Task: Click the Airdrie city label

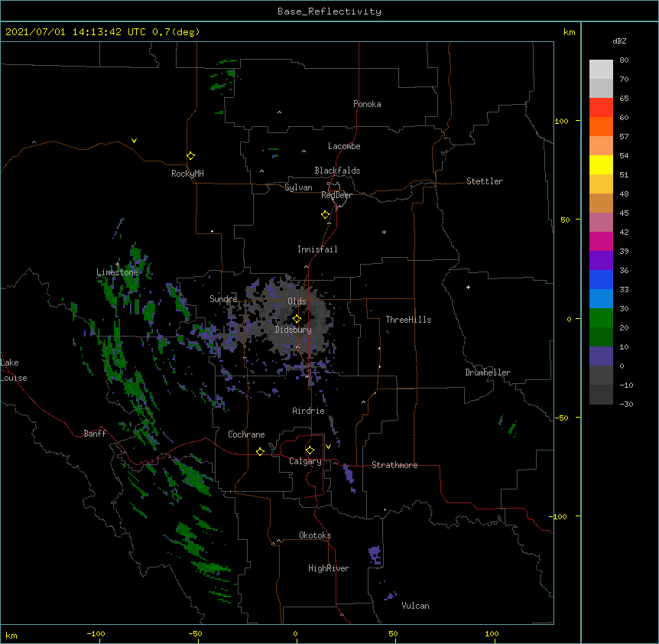Action: coord(309,411)
